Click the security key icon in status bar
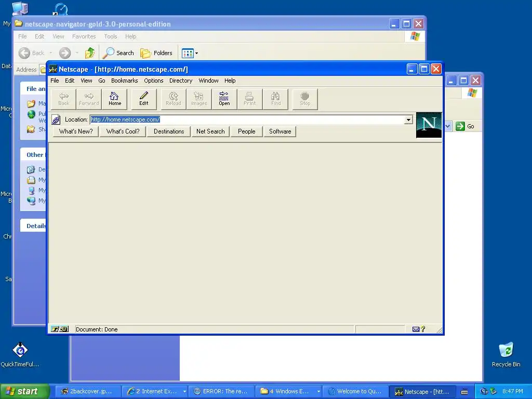 pyautogui.click(x=60, y=329)
